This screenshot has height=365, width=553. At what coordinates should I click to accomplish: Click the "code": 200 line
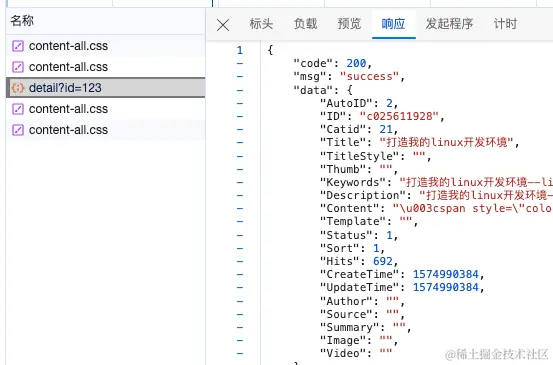[x=333, y=63]
